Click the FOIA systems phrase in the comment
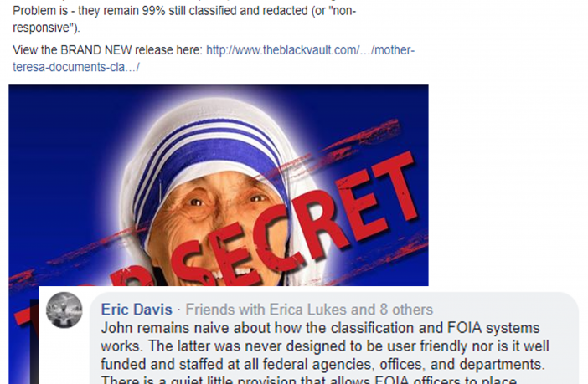The width and height of the screenshot is (588, 384). pyautogui.click(x=493, y=328)
